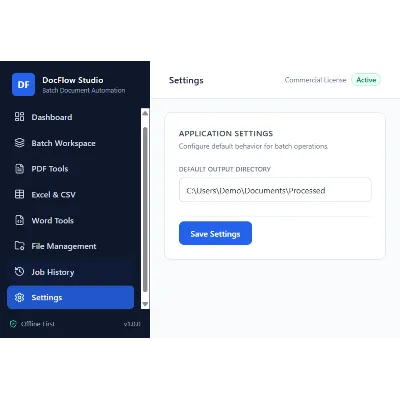Navigate to Word Tools
The image size is (400, 400).
click(70, 220)
